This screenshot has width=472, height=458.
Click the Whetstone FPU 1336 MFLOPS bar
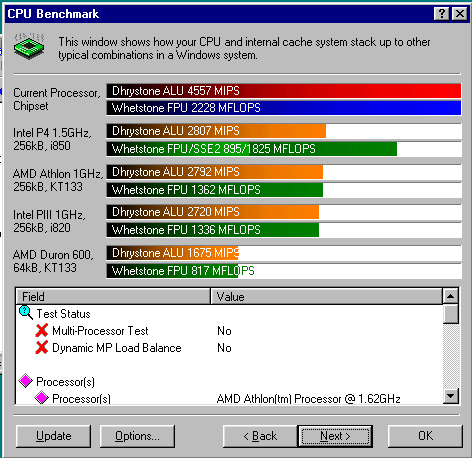point(213,230)
